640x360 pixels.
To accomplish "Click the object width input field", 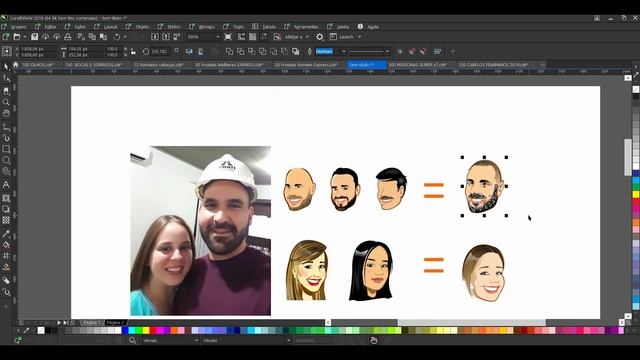I will click(x=85, y=49).
